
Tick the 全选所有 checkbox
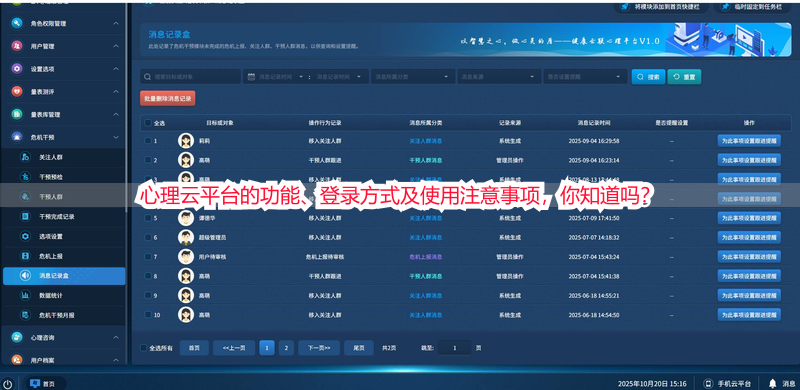(x=143, y=348)
